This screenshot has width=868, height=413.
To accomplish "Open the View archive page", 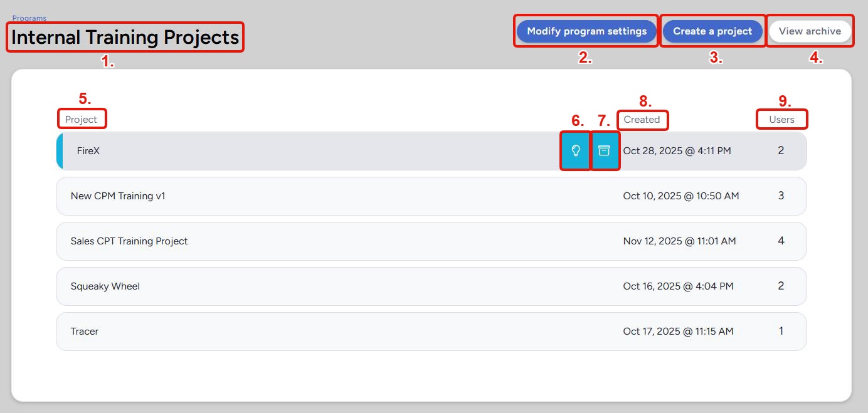I will click(x=810, y=31).
